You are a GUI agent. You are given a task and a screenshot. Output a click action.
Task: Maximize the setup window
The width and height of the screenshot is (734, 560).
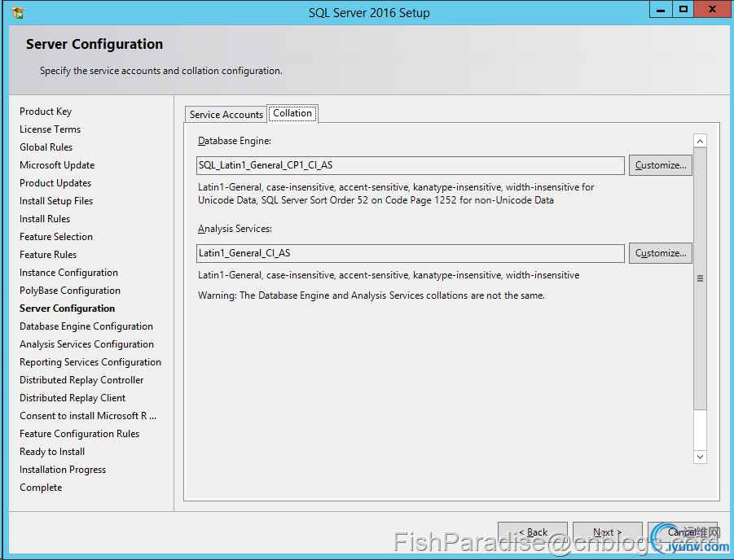click(683, 10)
